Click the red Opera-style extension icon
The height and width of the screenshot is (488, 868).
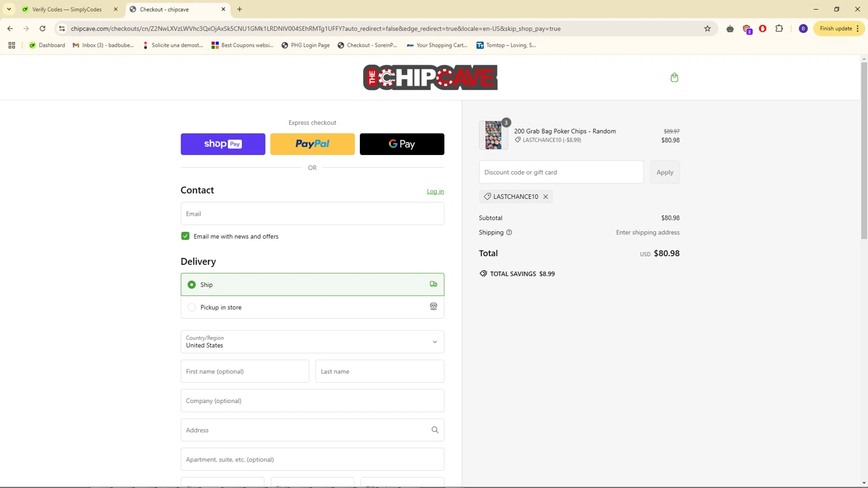coord(763,28)
